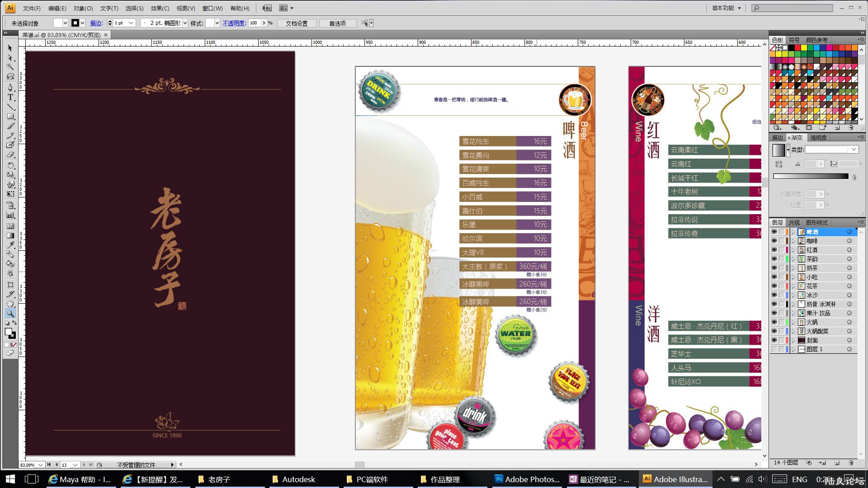Select the Rectangle tool
Viewport: 868px width, 488px height.
point(10,116)
